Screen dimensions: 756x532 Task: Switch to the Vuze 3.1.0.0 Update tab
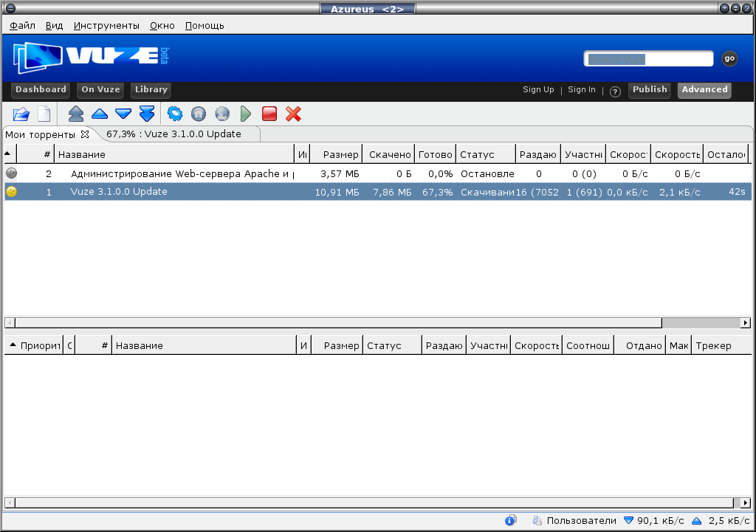point(173,134)
